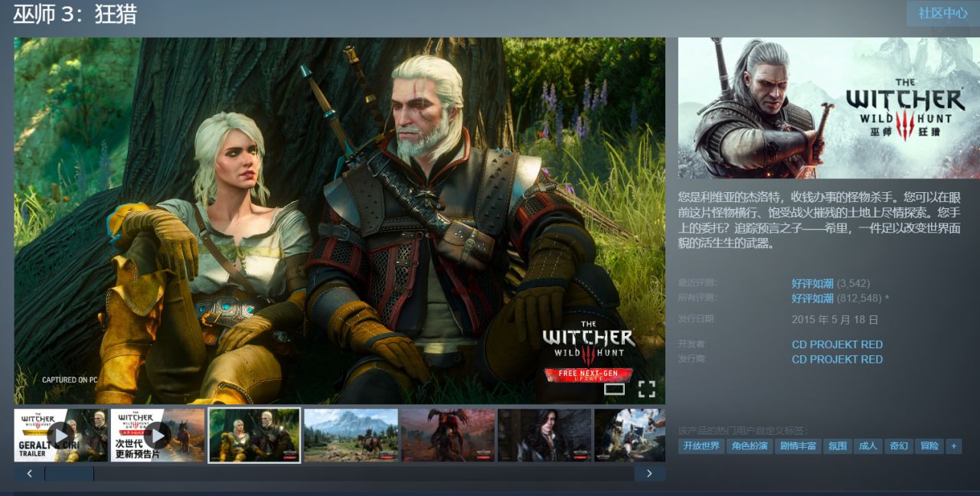Click the main Ciri and Geralt screenshot

tap(339, 220)
